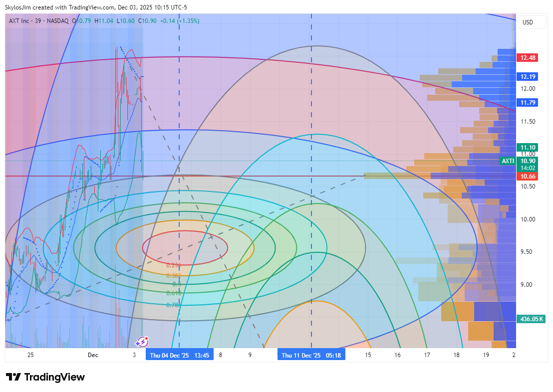Click the red 12.48 price label

click(528, 58)
